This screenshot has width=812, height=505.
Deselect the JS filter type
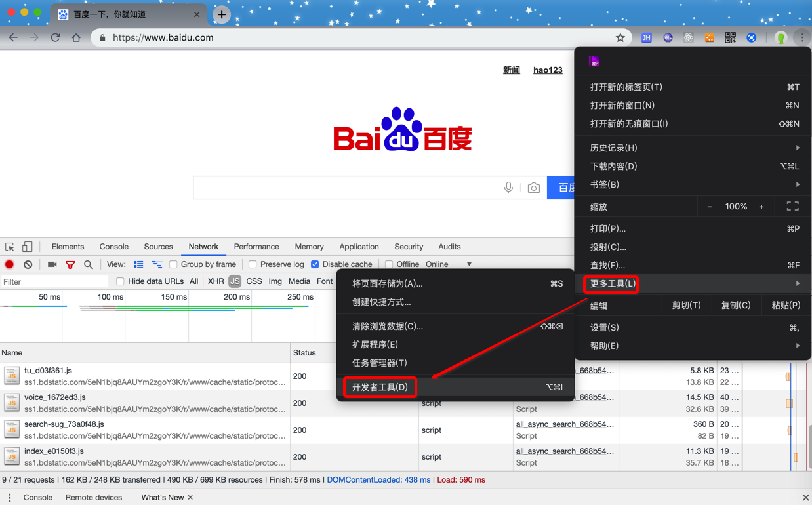pyautogui.click(x=235, y=281)
